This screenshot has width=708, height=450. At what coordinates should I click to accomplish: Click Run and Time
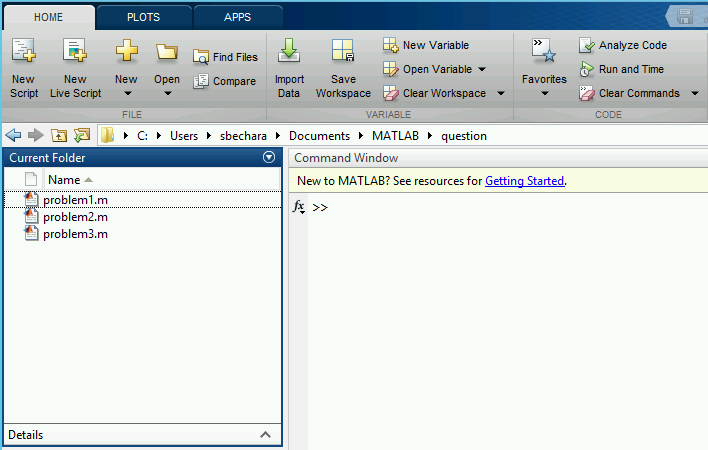click(621, 69)
